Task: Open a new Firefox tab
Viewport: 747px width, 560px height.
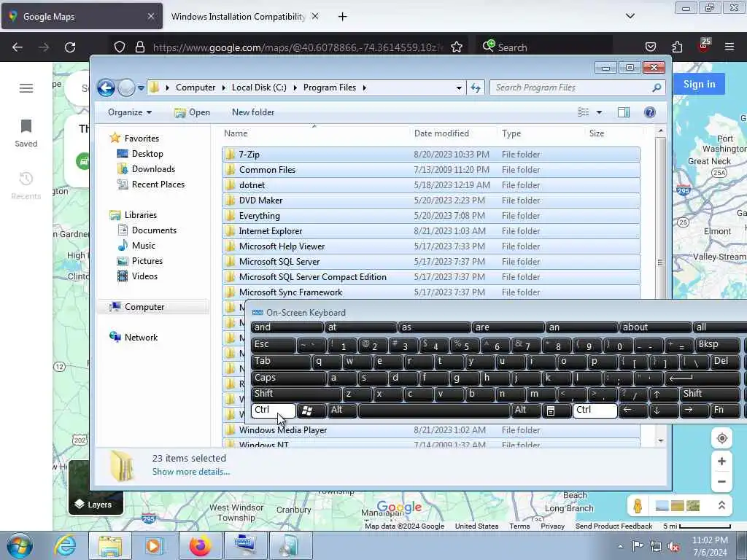Action: coord(342,17)
